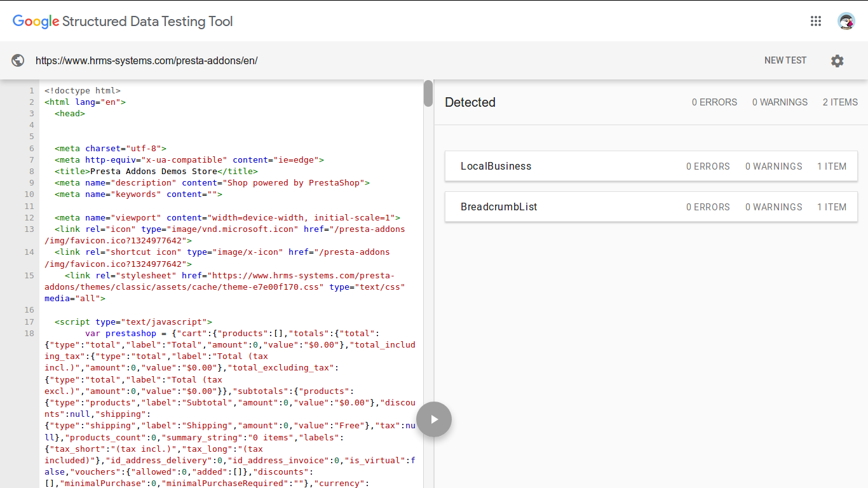The height and width of the screenshot is (488, 868).
Task: Click the 2 ITEMS count beside Detected
Action: (839, 102)
